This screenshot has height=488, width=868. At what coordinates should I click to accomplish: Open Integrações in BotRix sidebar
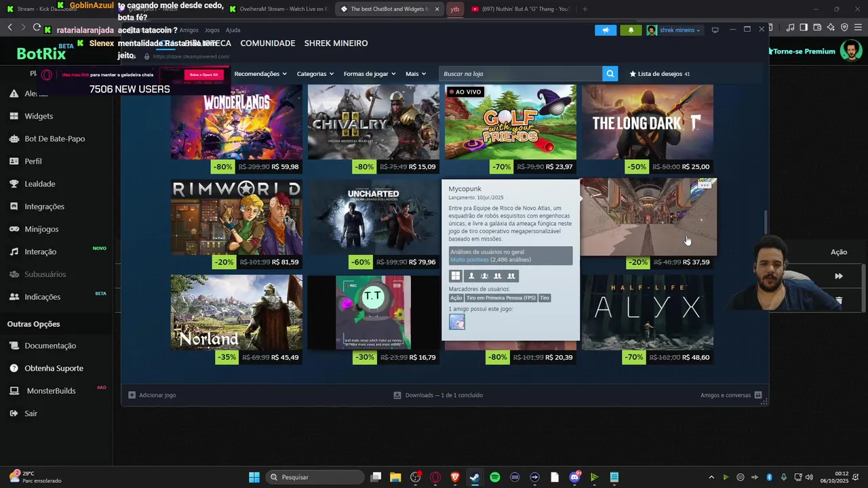[x=44, y=207]
